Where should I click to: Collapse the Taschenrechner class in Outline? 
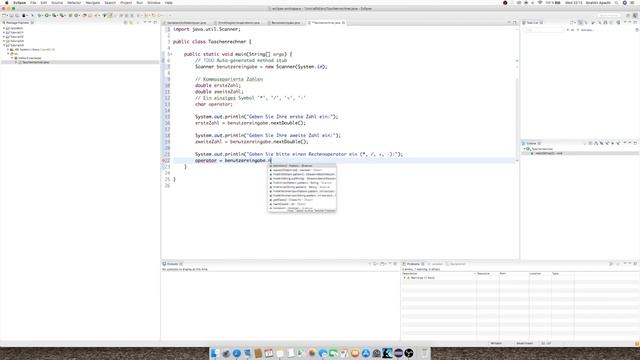point(525,149)
